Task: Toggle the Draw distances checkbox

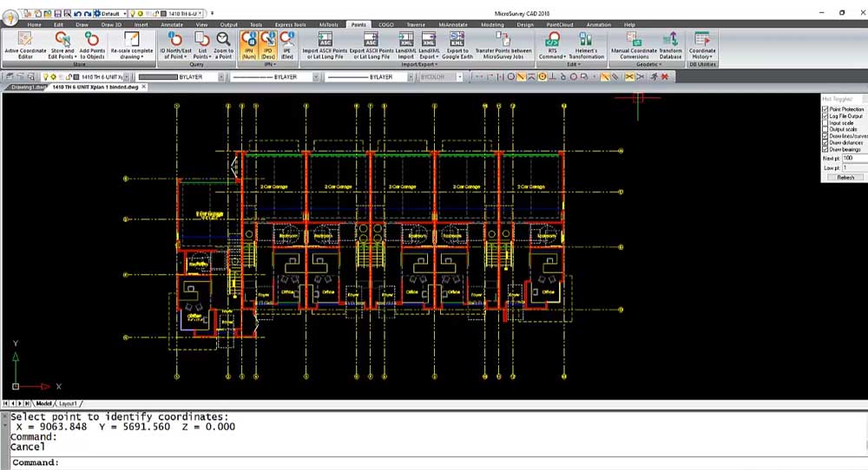Action: tap(825, 143)
